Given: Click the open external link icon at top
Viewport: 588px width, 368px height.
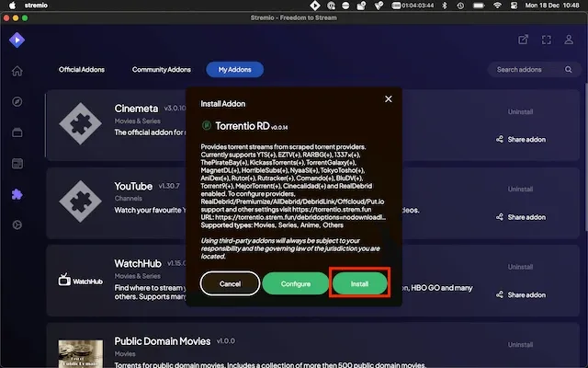Looking at the screenshot, I should (523, 40).
